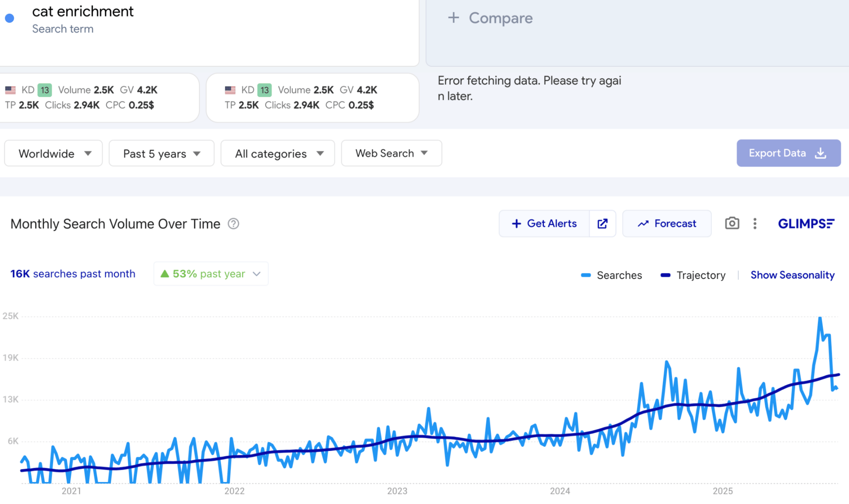Expand the 53% past year selector
Viewport: 849px width, 504px height.
tap(211, 274)
